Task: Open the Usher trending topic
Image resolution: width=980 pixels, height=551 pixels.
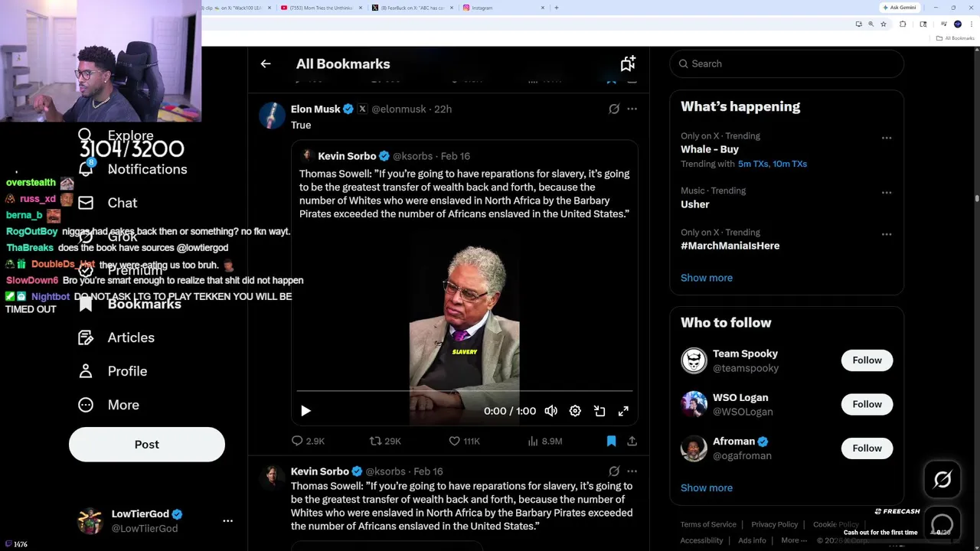Action: 695,204
